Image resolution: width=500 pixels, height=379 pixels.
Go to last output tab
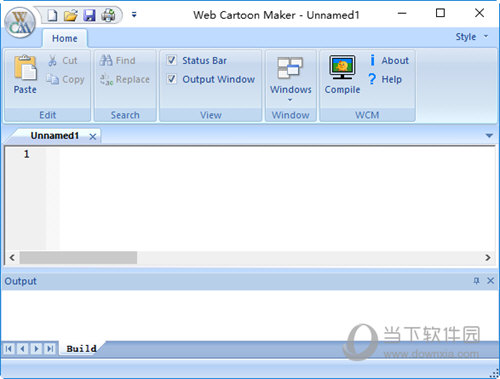(50, 349)
